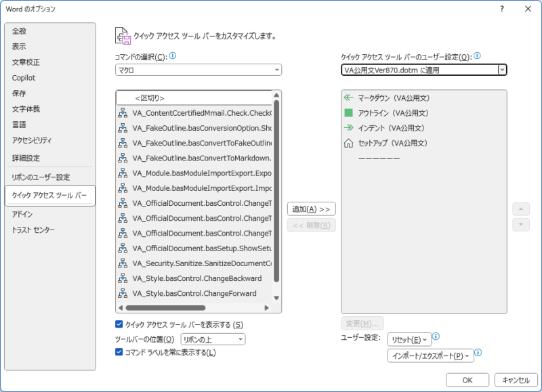542x392 pixels.
Task: Toggle クイック アクセス ツール バーを表示する checkbox
Action: pyautogui.click(x=119, y=324)
